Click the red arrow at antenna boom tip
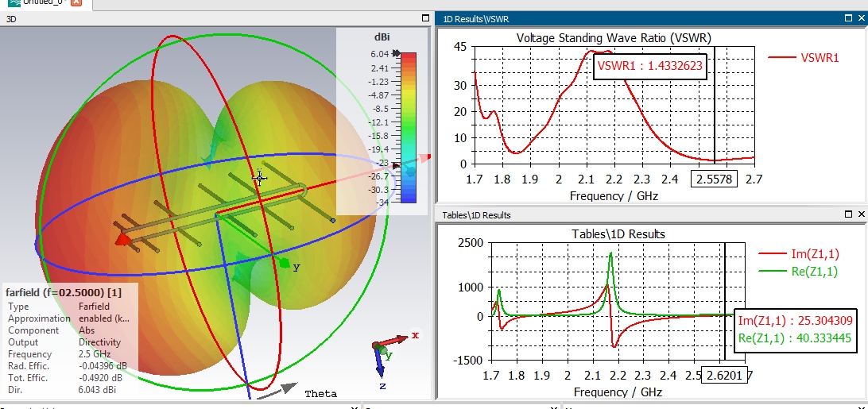Image resolution: width=868 pixels, height=409 pixels. [123, 238]
